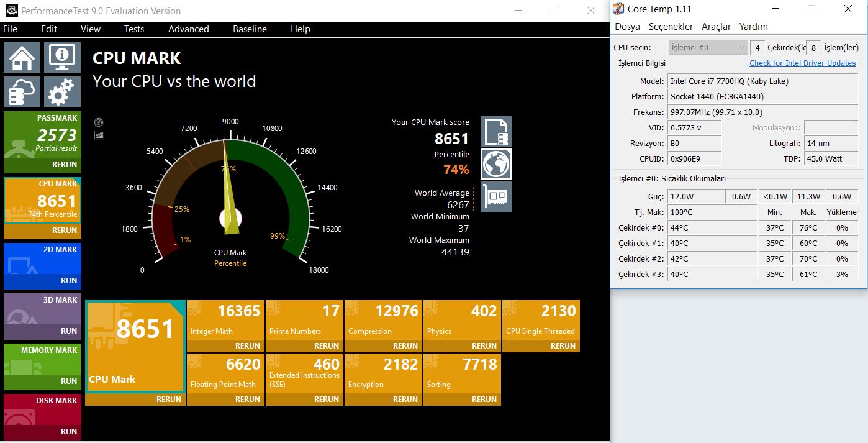Viewport: 868px width, 443px height.
Task: Click the World Average 6267 value
Action: 458,205
